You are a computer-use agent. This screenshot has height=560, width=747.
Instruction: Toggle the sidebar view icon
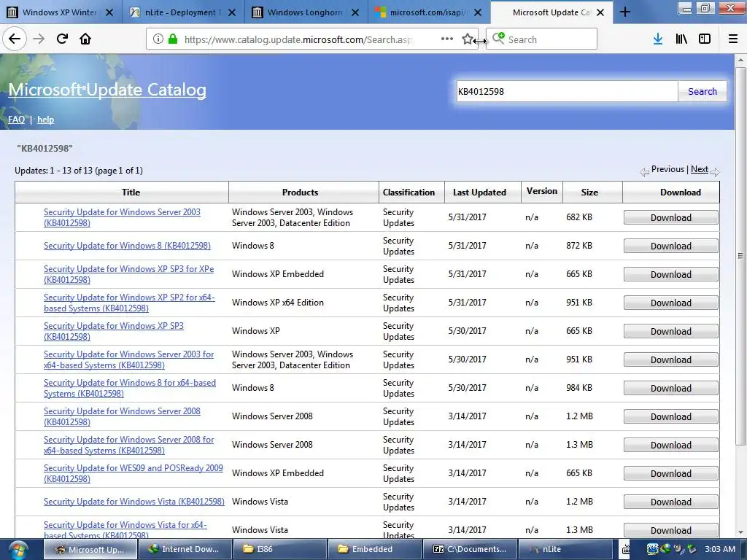click(x=705, y=39)
